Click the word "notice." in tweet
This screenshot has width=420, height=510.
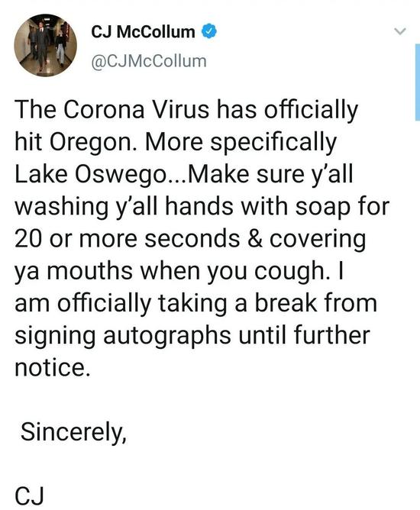[52, 367]
